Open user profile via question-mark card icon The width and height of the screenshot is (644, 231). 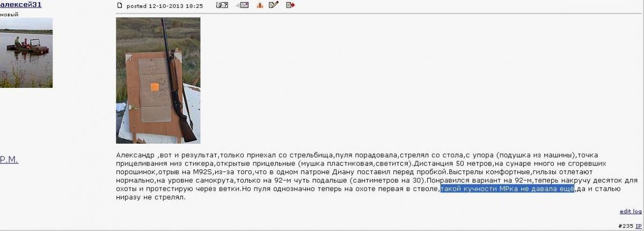coord(222,5)
